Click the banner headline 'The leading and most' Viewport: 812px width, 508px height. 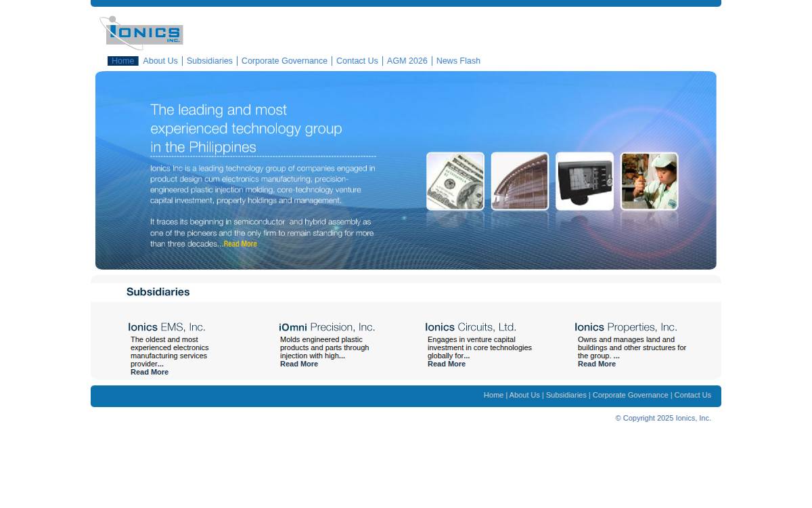click(219, 110)
